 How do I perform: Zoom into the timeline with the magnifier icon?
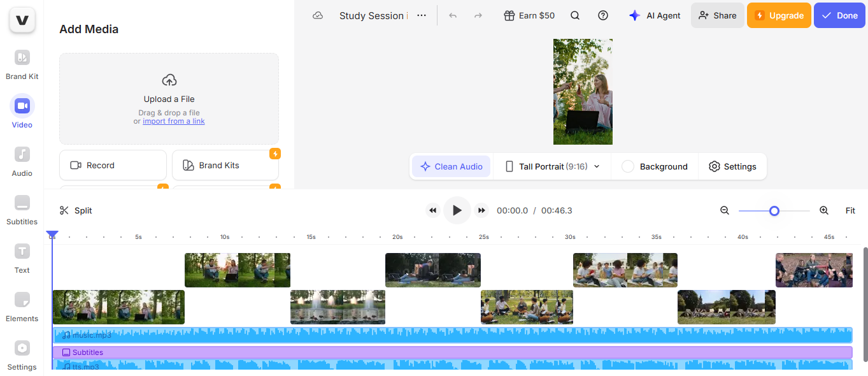[x=823, y=210]
